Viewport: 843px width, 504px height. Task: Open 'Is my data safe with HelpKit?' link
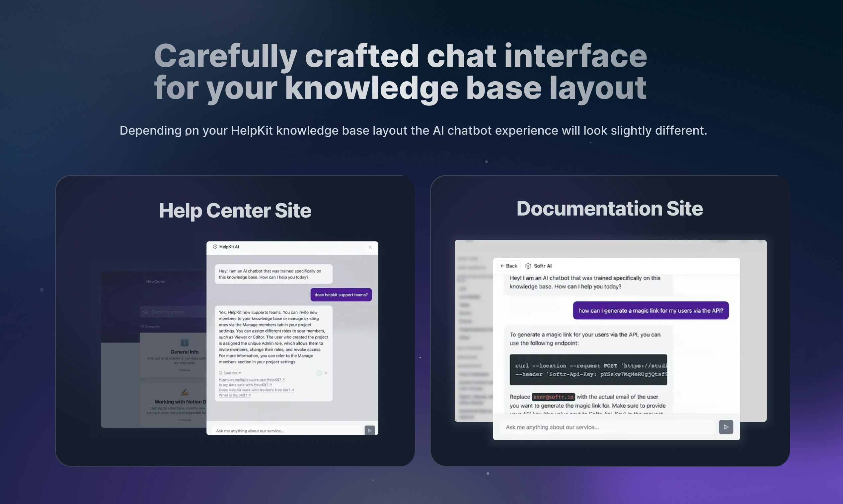tap(245, 385)
